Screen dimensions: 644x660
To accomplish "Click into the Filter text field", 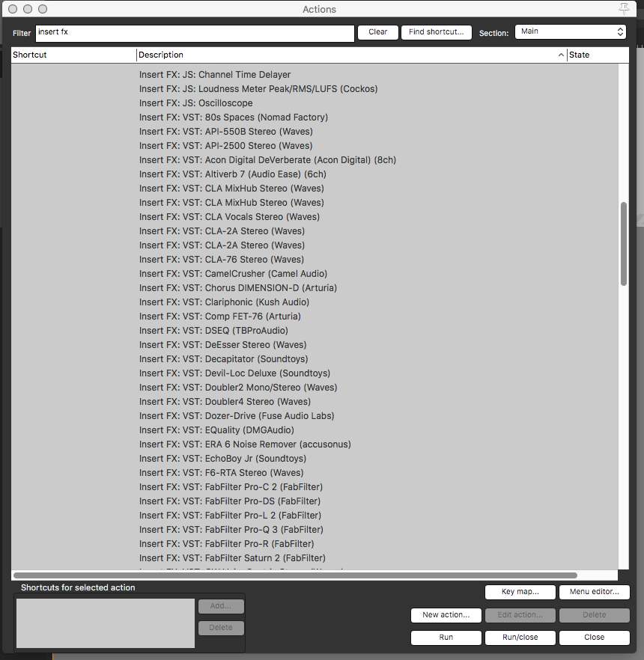I will pyautogui.click(x=195, y=33).
